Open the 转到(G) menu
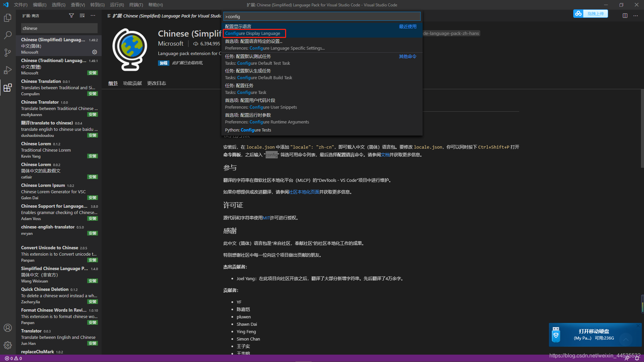The image size is (644, 362). [x=97, y=5]
